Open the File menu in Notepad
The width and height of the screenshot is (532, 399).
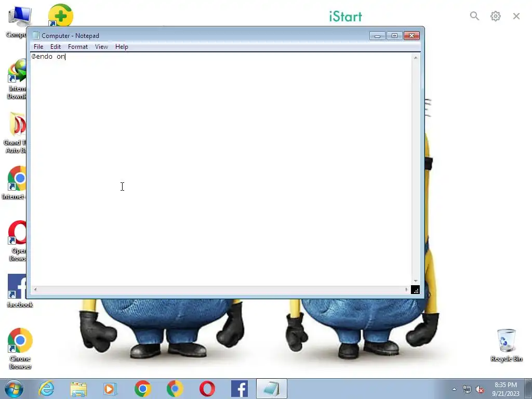[38, 47]
